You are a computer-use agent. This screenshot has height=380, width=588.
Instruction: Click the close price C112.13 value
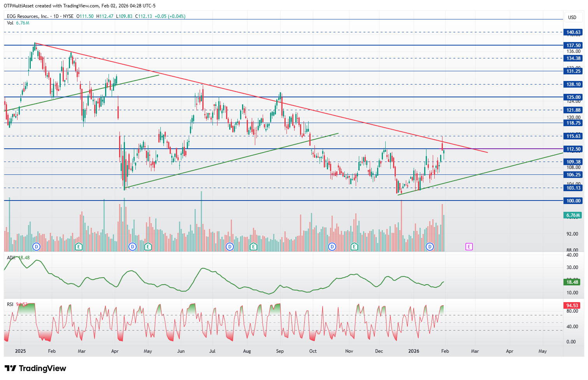click(x=144, y=16)
